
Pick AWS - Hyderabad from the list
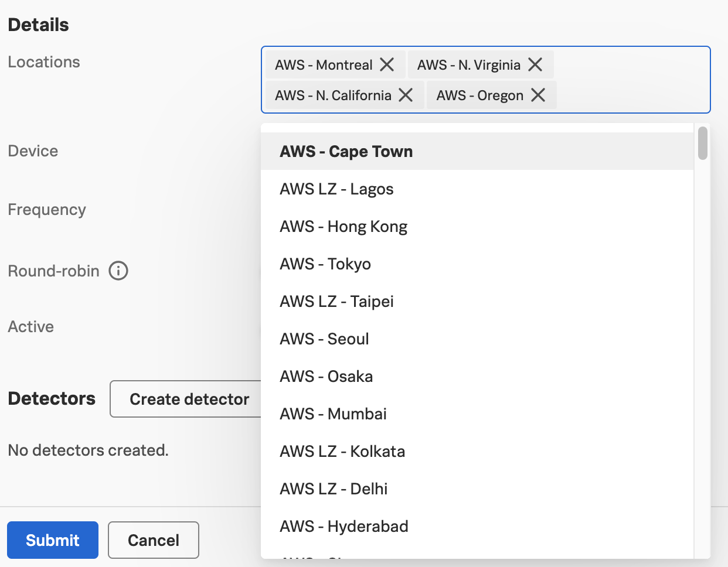point(344,526)
